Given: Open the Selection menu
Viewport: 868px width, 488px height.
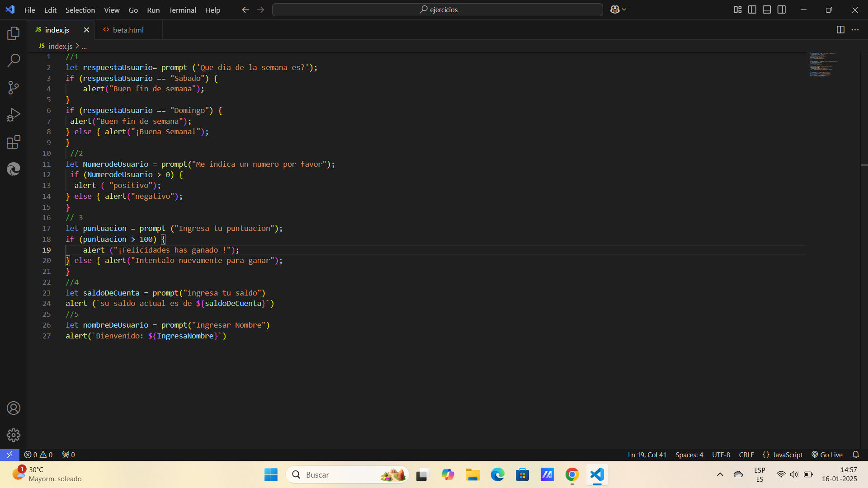Looking at the screenshot, I should (x=80, y=10).
